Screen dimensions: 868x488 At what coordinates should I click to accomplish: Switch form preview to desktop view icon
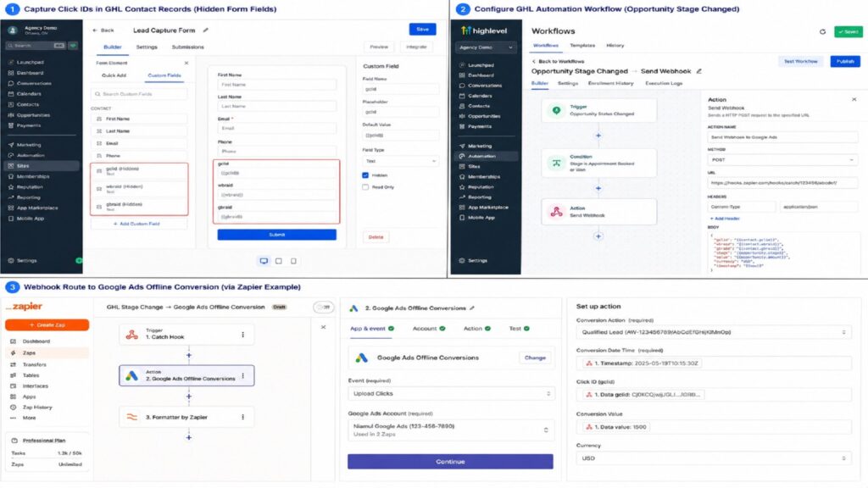[264, 261]
